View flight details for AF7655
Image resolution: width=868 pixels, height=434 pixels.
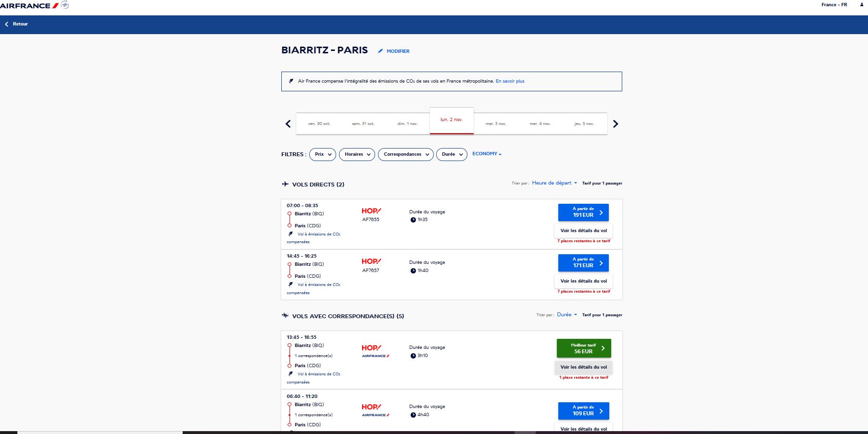pos(583,231)
